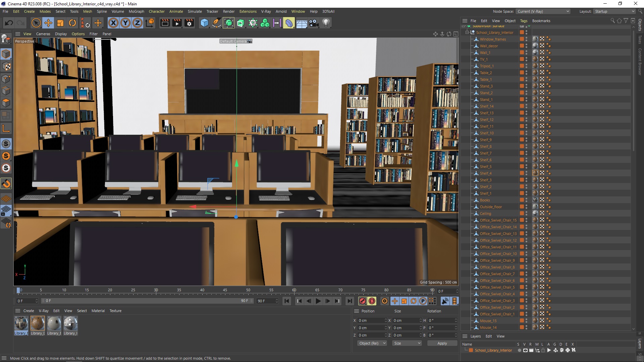Viewport: 644px width, 362px height.
Task: Click Apply button in properties panel
Action: point(441,343)
